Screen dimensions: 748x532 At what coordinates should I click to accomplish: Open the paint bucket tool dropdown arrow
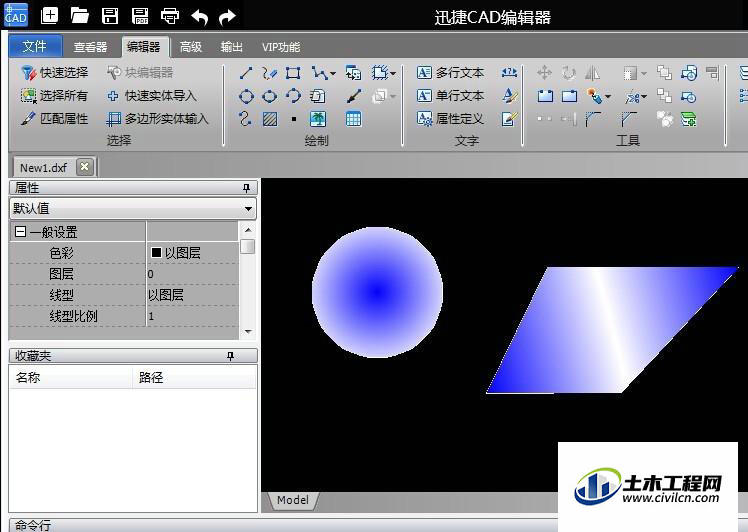(608, 97)
